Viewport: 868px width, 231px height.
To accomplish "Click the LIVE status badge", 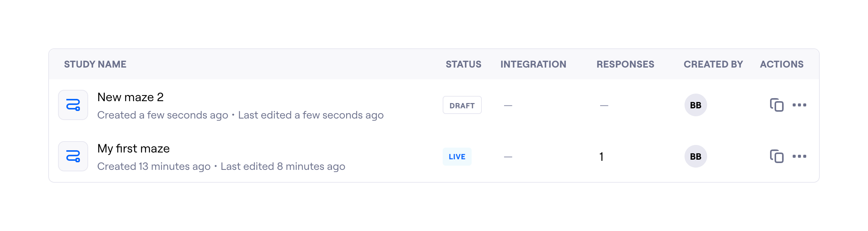I will tap(457, 157).
